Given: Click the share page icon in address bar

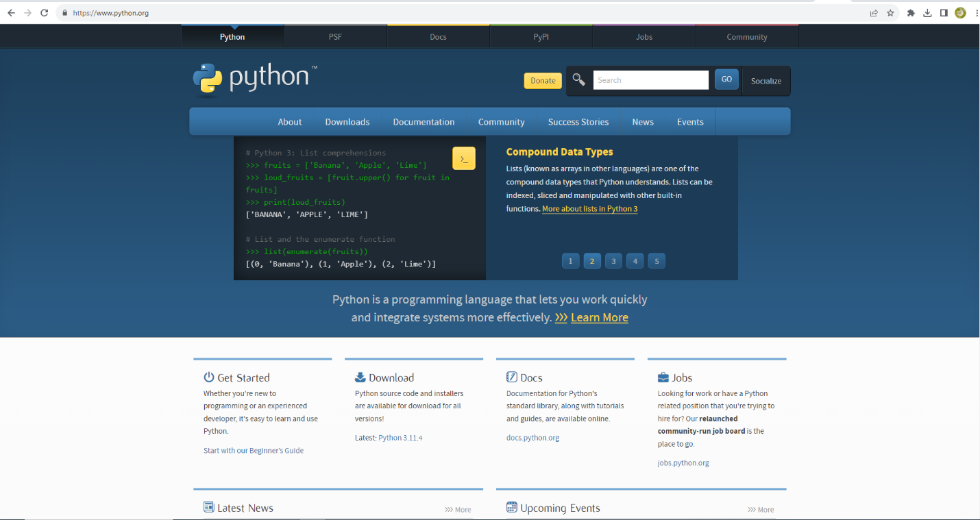Looking at the screenshot, I should coord(874,13).
